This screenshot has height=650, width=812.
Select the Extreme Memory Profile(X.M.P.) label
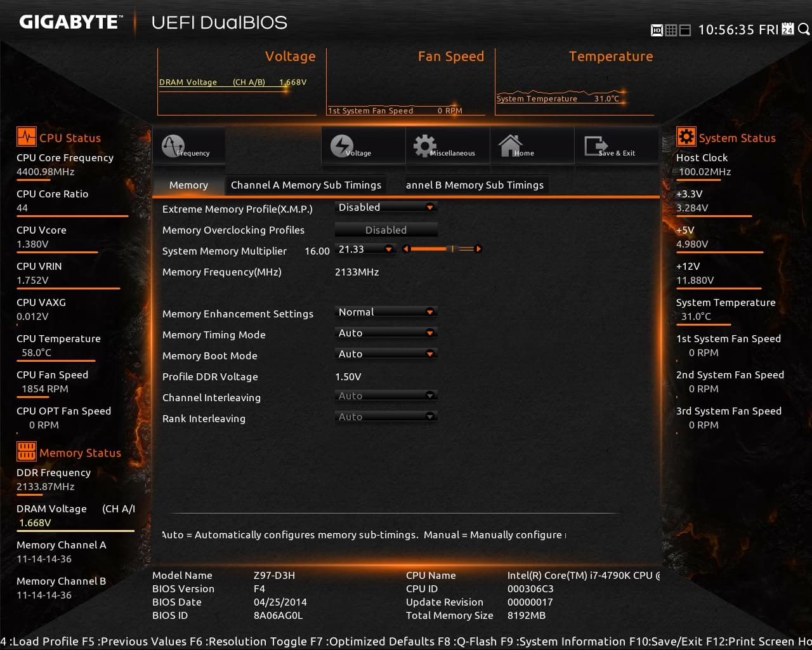tap(237, 209)
